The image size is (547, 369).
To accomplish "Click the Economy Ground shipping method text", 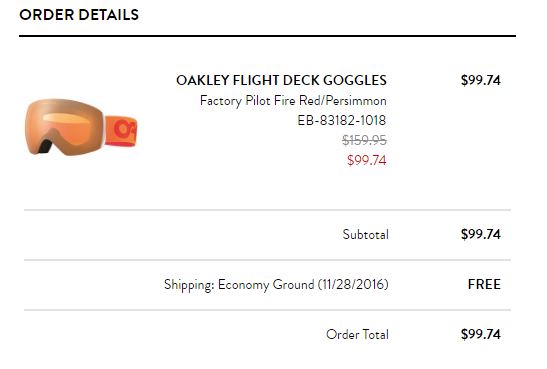I will 266,284.
